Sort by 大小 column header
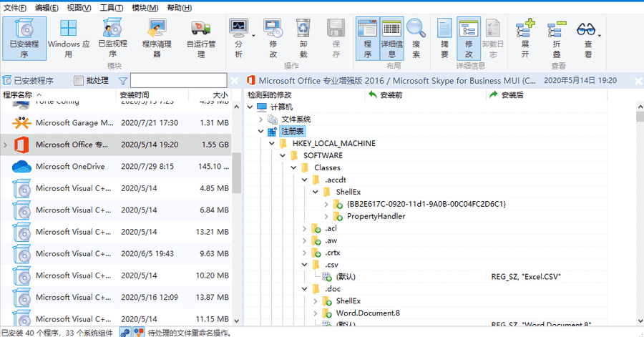 (x=210, y=95)
